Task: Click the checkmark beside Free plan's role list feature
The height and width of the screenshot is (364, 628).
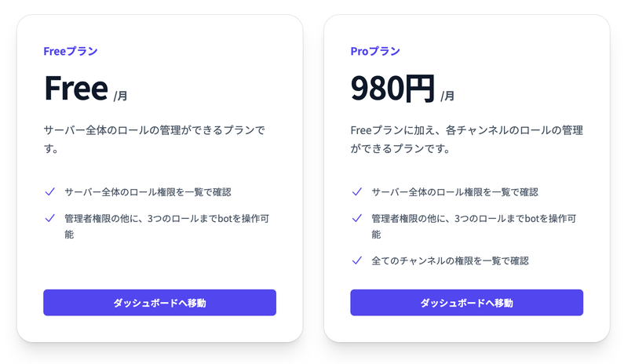Action: point(49,191)
